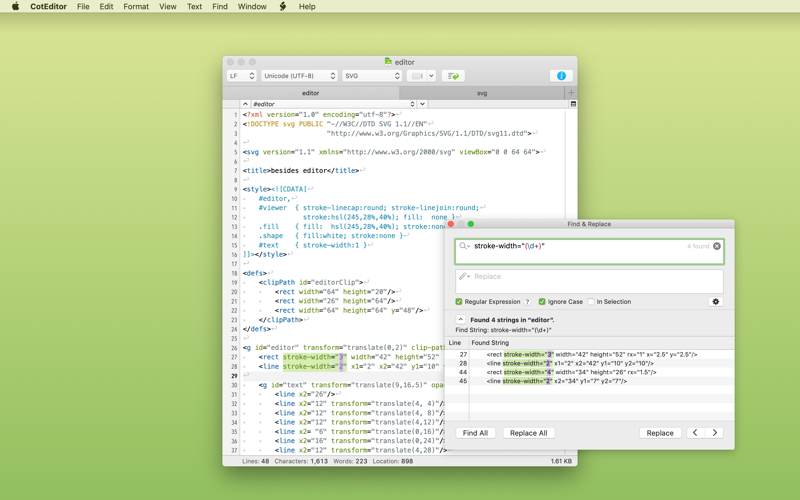The image size is (800, 500).
Task: Go to the previous match arrow
Action: point(696,433)
